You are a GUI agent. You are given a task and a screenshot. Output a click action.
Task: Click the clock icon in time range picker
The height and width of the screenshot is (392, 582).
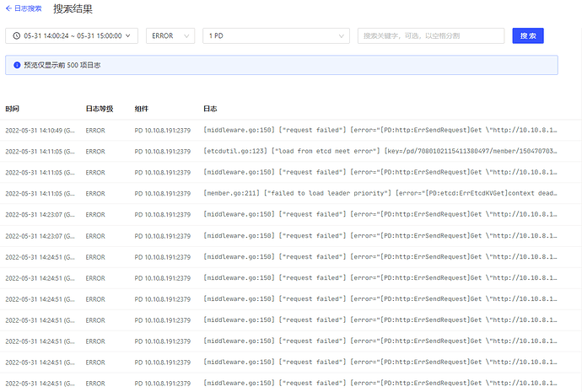17,35
